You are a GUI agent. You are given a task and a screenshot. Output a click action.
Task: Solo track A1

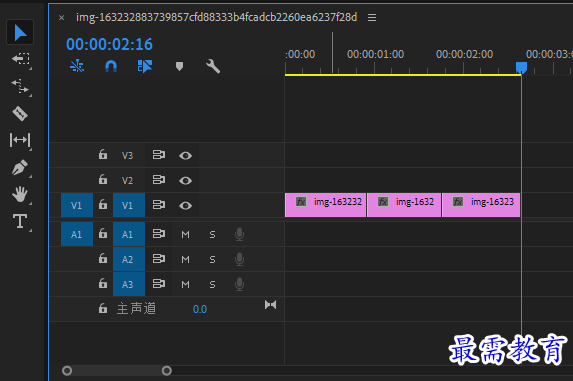click(x=212, y=235)
